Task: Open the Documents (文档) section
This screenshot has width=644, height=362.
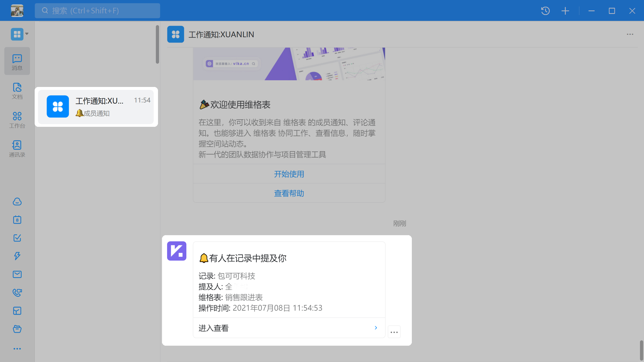Action: (x=17, y=91)
